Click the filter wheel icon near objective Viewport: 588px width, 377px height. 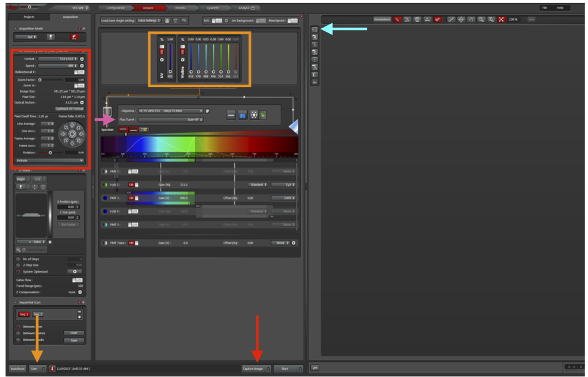(x=254, y=115)
